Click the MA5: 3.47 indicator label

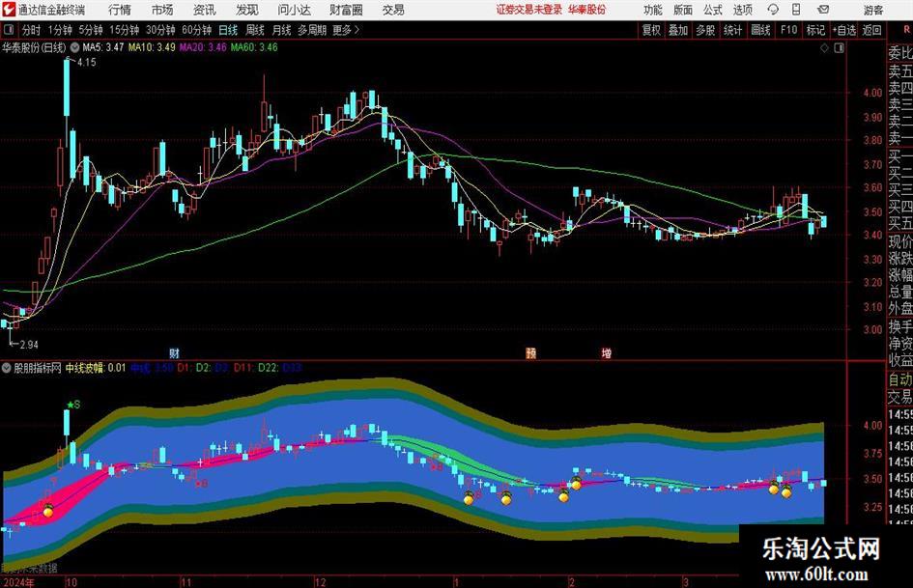pos(103,47)
